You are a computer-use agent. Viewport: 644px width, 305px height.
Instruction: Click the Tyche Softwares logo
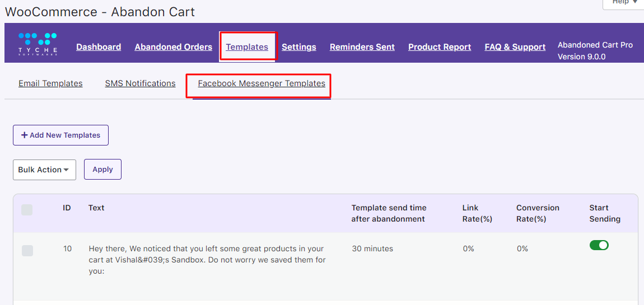point(38,44)
